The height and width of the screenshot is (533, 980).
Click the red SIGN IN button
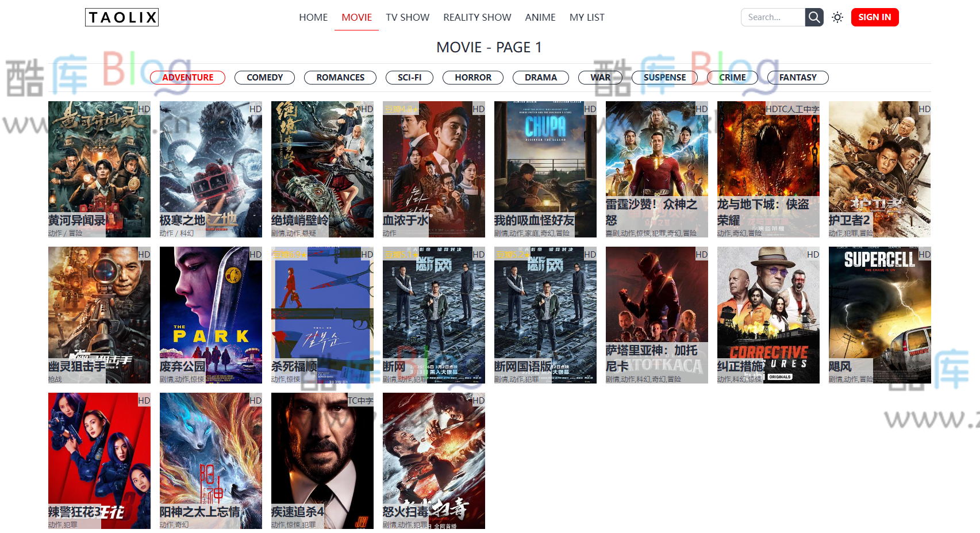pyautogui.click(x=874, y=17)
